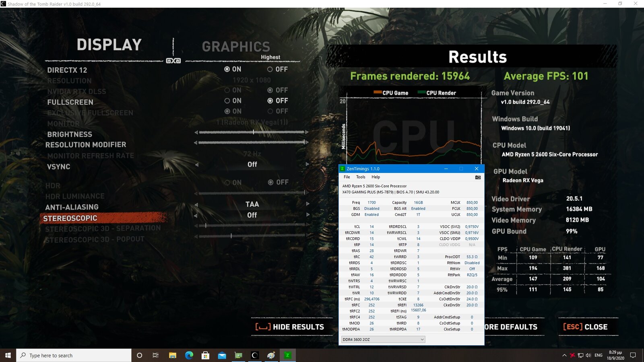
Task: Click Anti-Aliasing right arrow
Action: click(308, 204)
